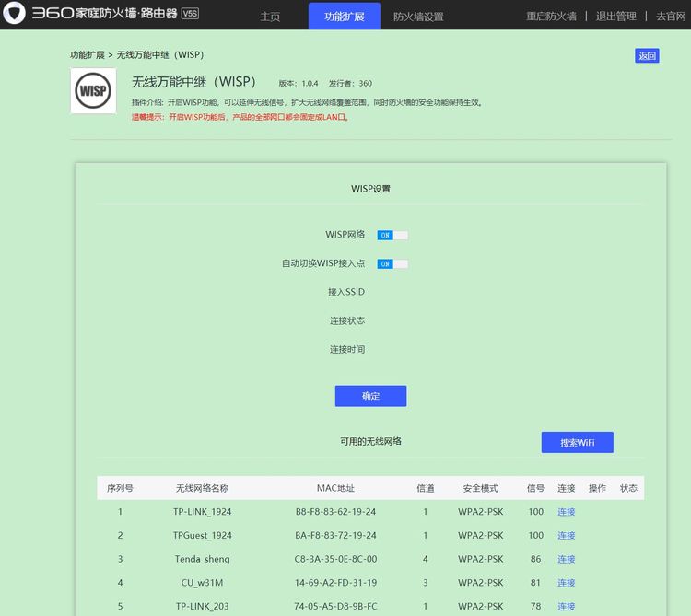
Task: Select network name CU_w31M
Action: tap(203, 583)
